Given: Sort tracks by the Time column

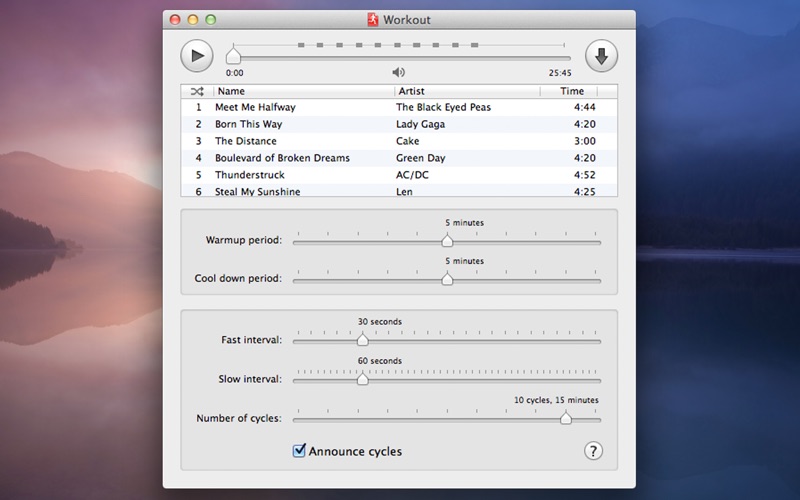Looking at the screenshot, I should pyautogui.click(x=569, y=91).
